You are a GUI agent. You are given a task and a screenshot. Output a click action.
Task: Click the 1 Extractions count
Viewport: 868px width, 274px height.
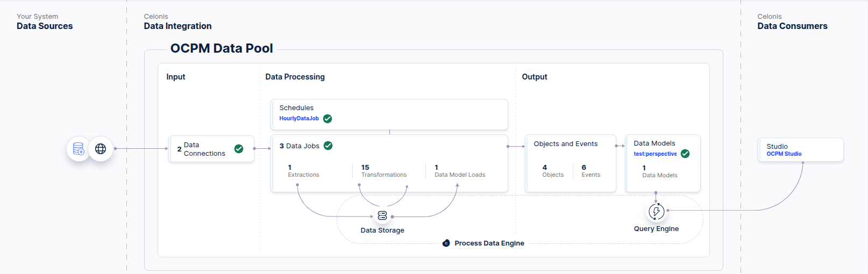[x=303, y=171]
